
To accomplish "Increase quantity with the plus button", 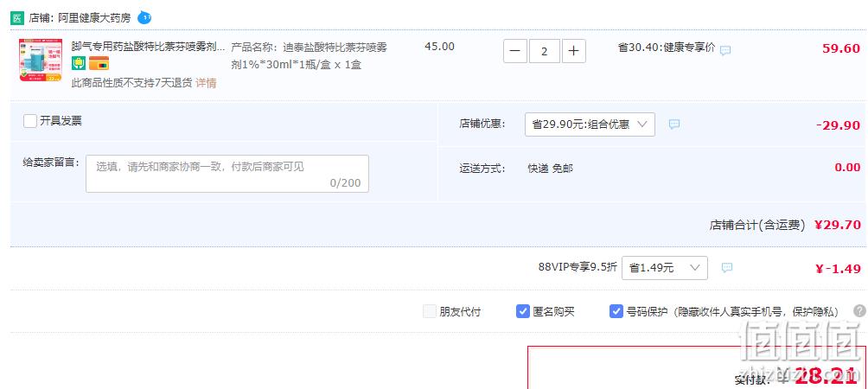I will [573, 51].
